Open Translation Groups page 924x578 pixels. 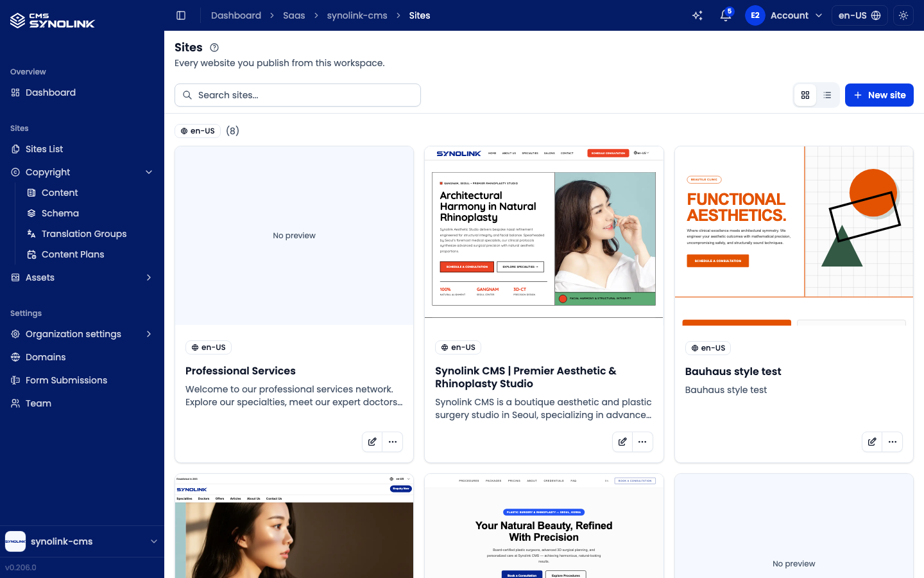[90, 234]
